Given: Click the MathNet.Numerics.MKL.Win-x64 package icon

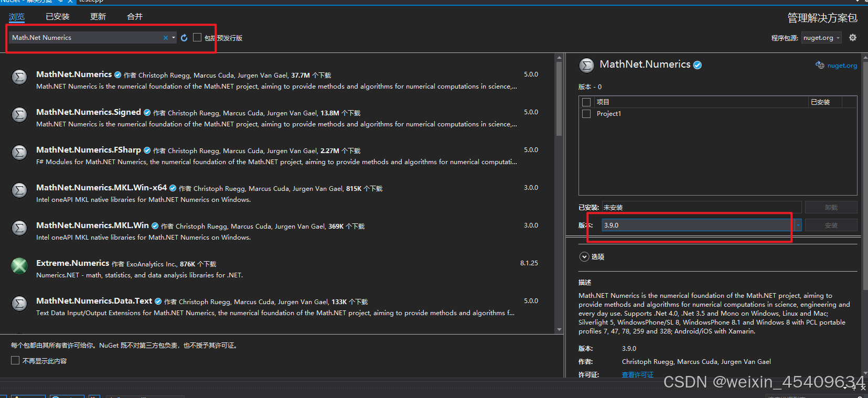Looking at the screenshot, I should click(19, 190).
